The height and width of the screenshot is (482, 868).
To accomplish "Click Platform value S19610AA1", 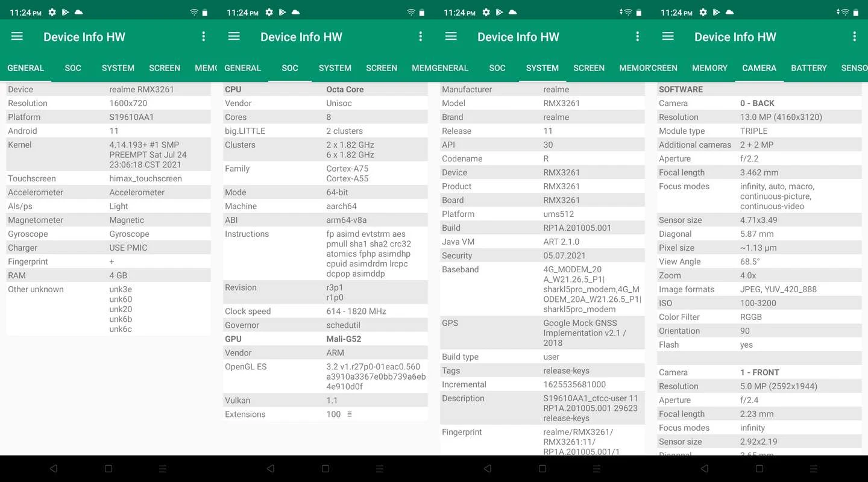I will pyautogui.click(x=131, y=117).
